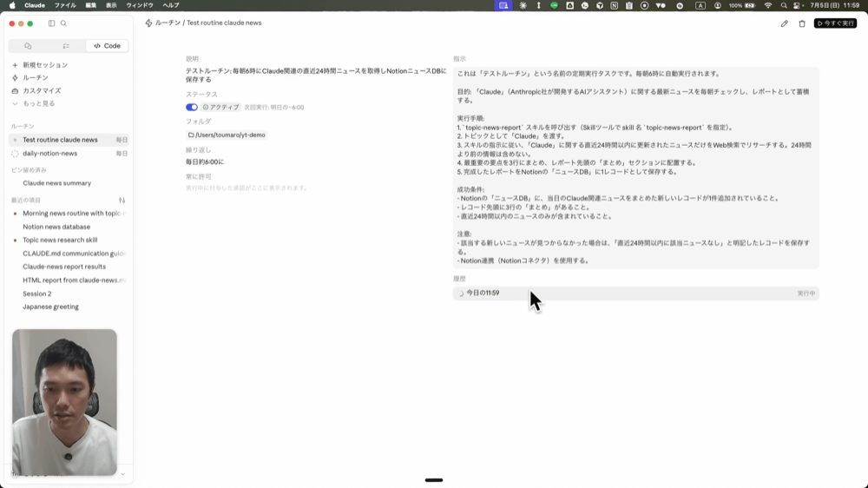
Task: Click the 実行中 status of history run
Action: [806, 293]
